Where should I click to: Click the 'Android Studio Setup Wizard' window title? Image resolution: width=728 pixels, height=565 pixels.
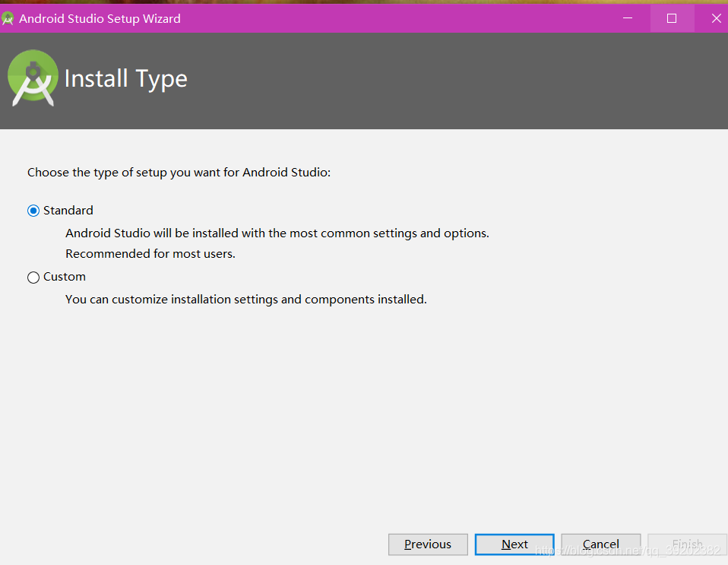[x=100, y=18]
